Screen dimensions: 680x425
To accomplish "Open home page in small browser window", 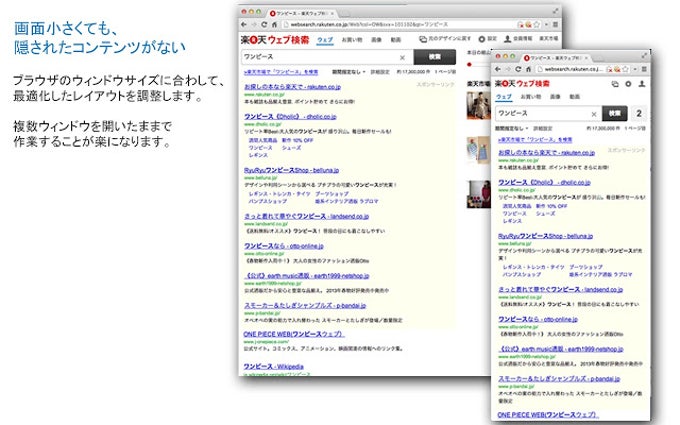I will (528, 69).
